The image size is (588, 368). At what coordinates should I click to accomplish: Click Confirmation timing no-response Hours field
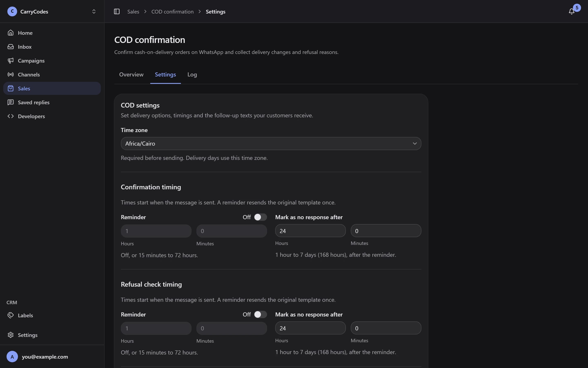[x=310, y=231]
